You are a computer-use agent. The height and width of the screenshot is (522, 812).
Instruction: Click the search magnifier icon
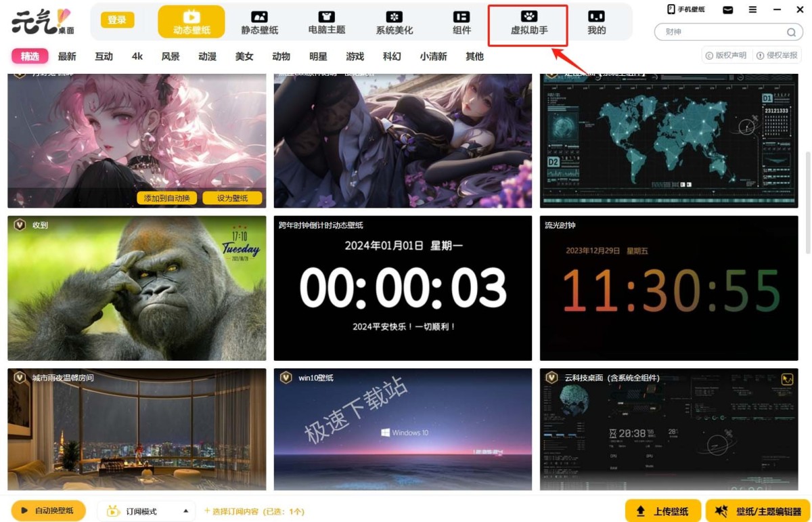coord(790,32)
